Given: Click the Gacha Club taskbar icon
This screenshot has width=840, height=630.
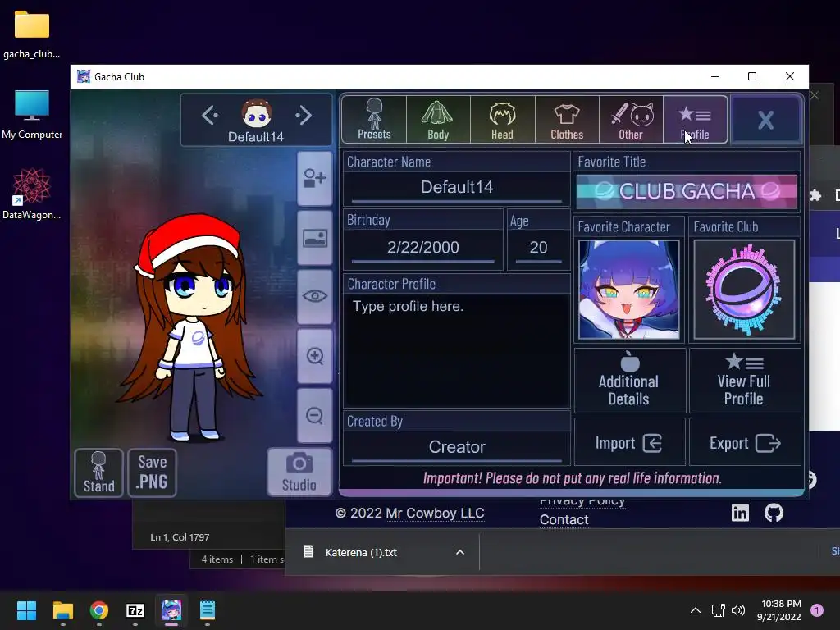Looking at the screenshot, I should point(171,610).
